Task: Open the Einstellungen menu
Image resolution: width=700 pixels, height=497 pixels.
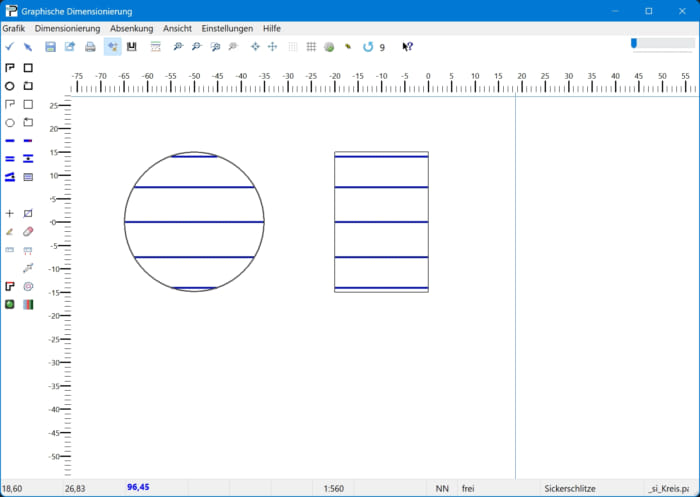Action: click(x=228, y=29)
